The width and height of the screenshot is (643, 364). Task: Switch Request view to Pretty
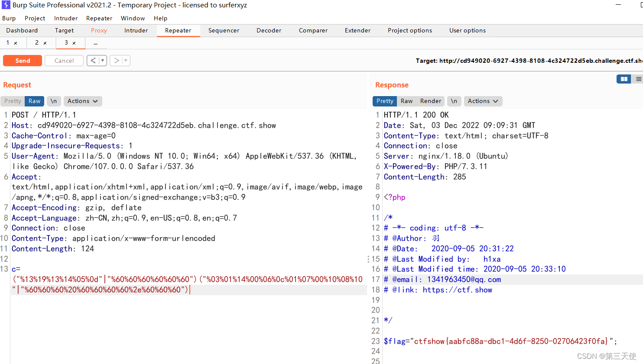click(x=13, y=101)
